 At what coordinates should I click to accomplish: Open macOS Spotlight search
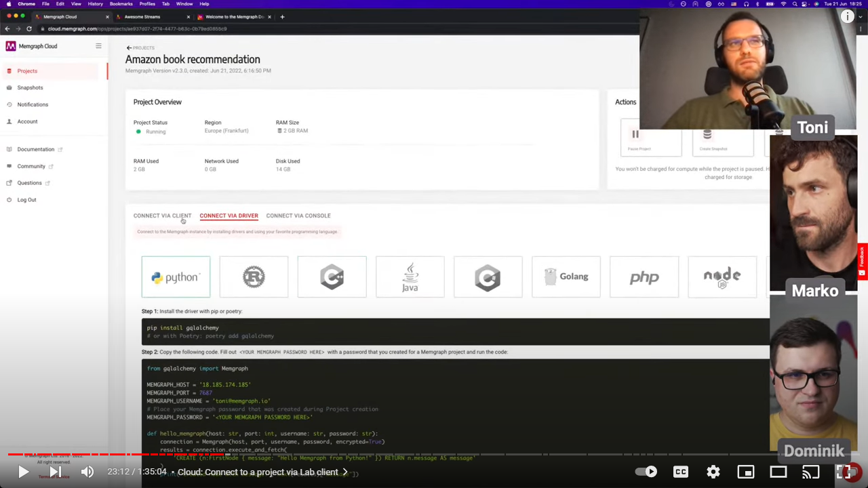click(x=795, y=3)
